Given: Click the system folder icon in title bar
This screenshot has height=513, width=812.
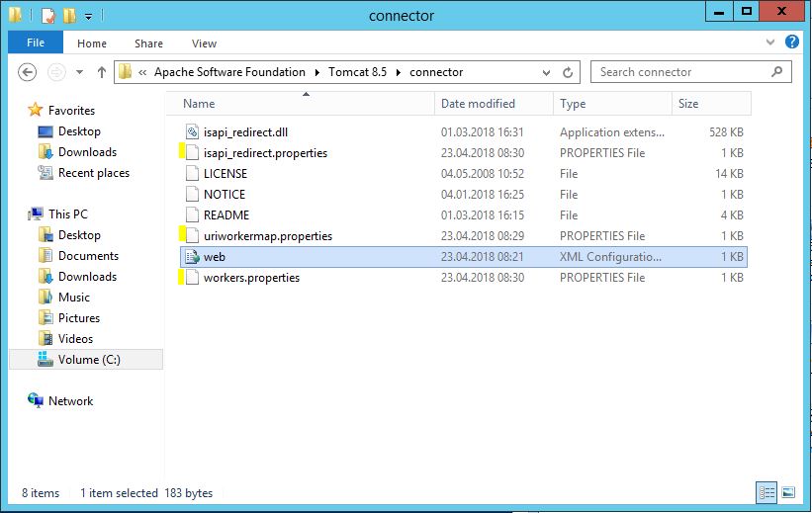Looking at the screenshot, I should (16, 15).
